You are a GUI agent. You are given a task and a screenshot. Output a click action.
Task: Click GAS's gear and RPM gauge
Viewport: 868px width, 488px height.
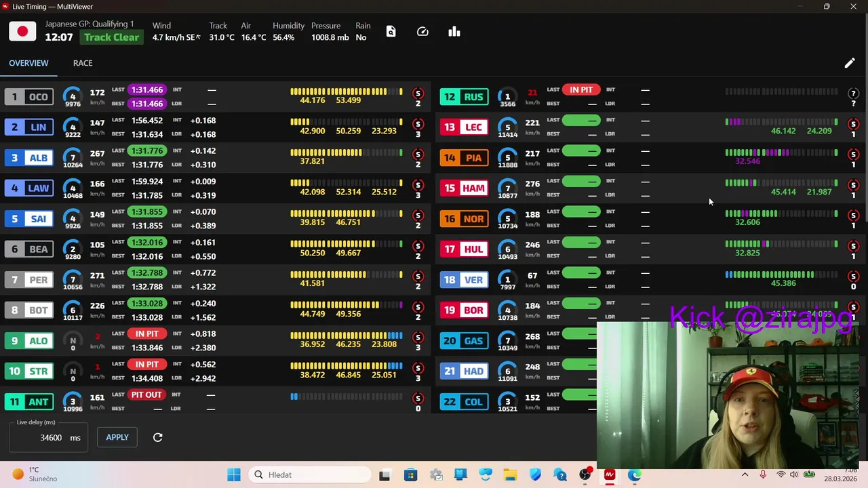pyautogui.click(x=507, y=341)
